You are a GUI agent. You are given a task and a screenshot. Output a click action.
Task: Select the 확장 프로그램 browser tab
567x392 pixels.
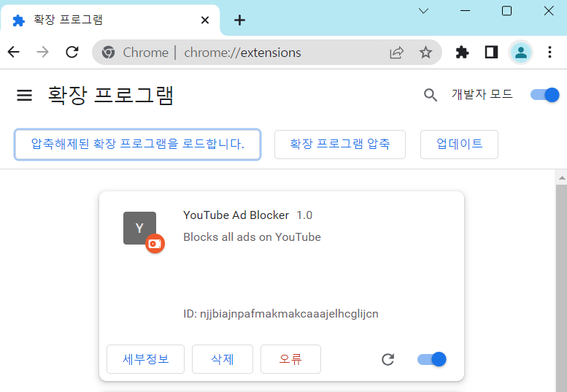coord(110,20)
